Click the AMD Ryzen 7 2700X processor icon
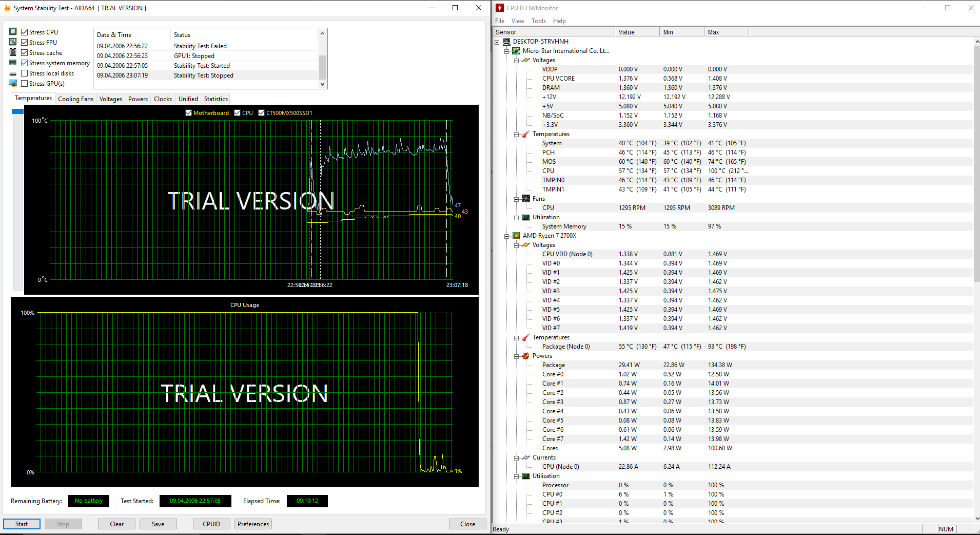 tap(516, 236)
